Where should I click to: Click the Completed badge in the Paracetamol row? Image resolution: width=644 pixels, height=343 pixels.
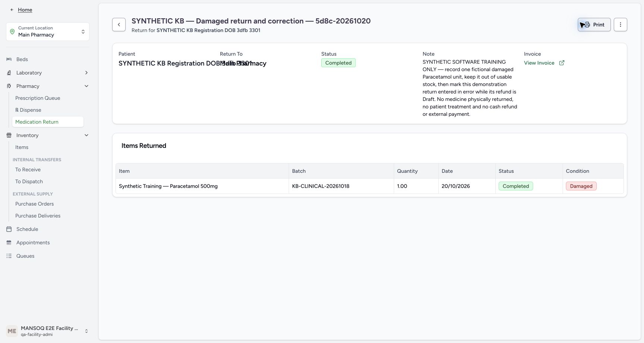[516, 186]
